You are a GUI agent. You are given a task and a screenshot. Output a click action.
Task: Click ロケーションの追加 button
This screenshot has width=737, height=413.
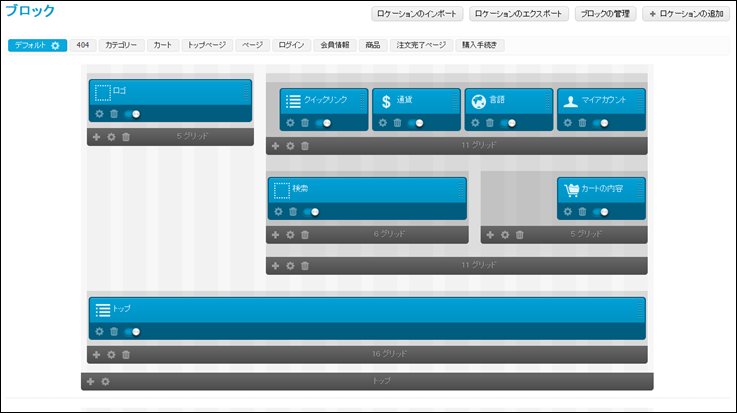[x=685, y=14]
